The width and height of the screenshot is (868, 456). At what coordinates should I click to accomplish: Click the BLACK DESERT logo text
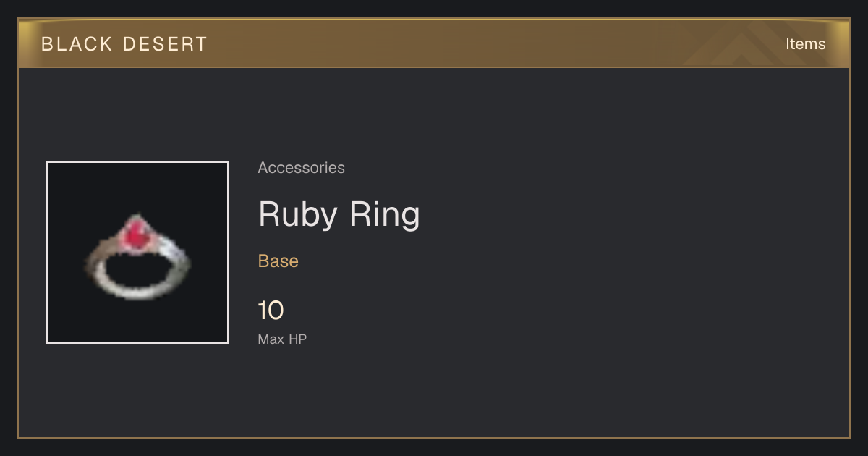(x=124, y=44)
